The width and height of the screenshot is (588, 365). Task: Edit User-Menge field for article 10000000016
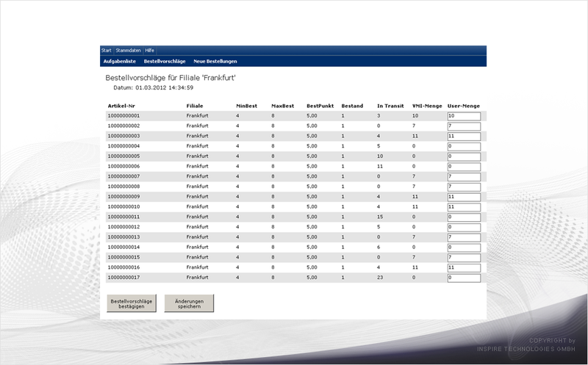(x=464, y=268)
